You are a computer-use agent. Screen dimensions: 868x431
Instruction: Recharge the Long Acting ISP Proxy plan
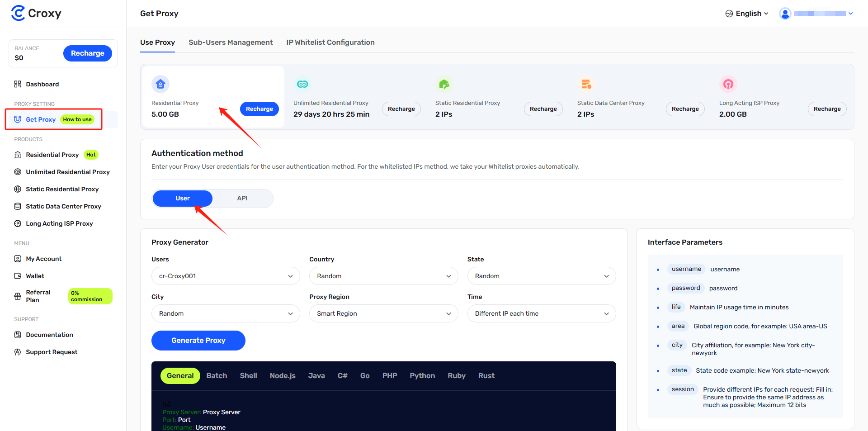pyautogui.click(x=827, y=109)
